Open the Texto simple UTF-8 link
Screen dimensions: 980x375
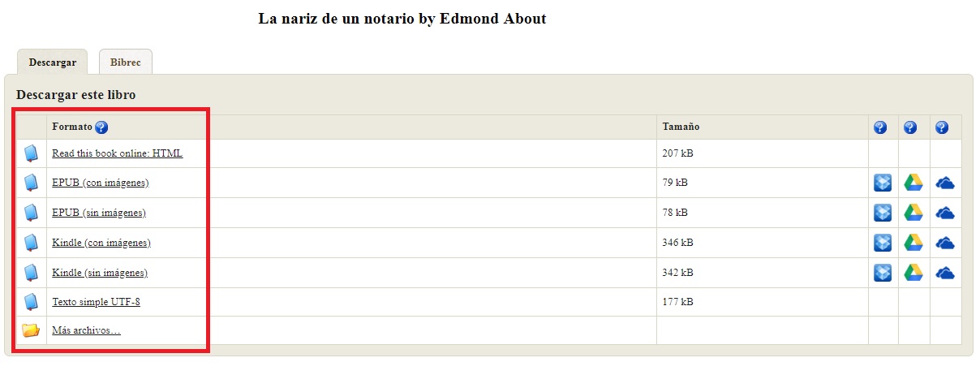pyautogui.click(x=96, y=302)
